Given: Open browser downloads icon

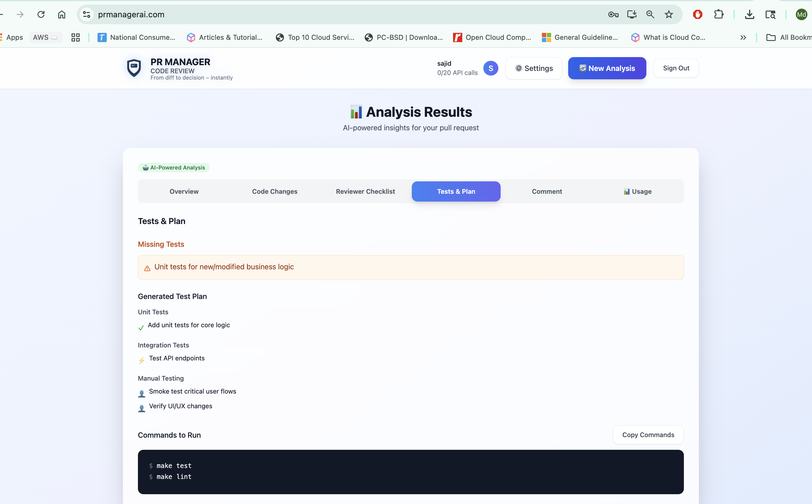Looking at the screenshot, I should coord(749,14).
